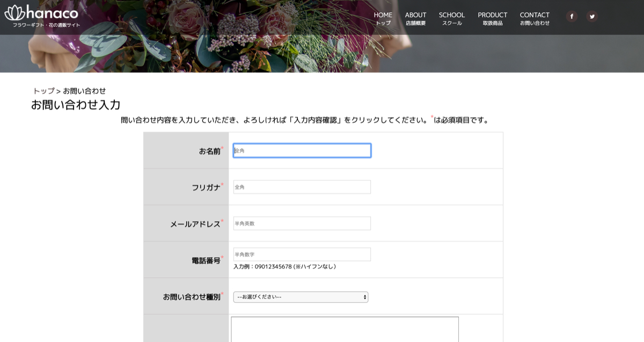
Task: Select the メールアドレス email field
Action: pyautogui.click(x=302, y=223)
